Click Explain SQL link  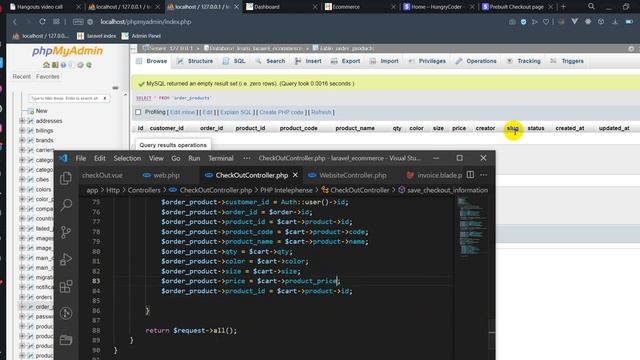tap(236, 112)
